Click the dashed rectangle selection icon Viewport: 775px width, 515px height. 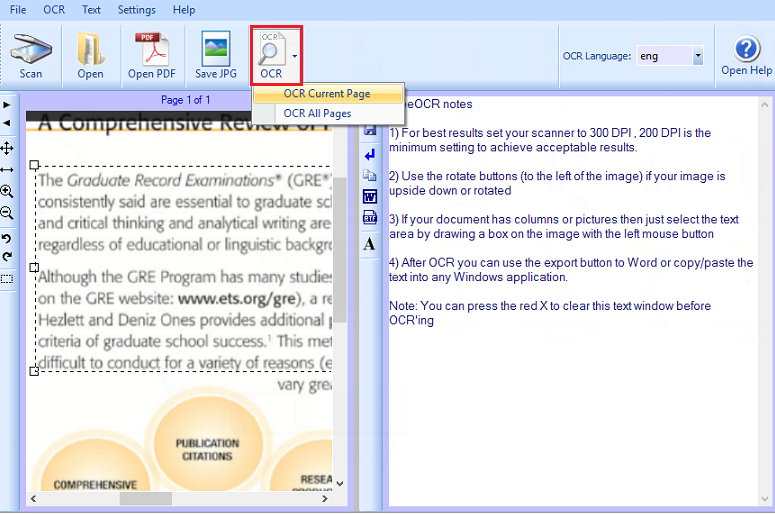pyautogui.click(x=7, y=279)
